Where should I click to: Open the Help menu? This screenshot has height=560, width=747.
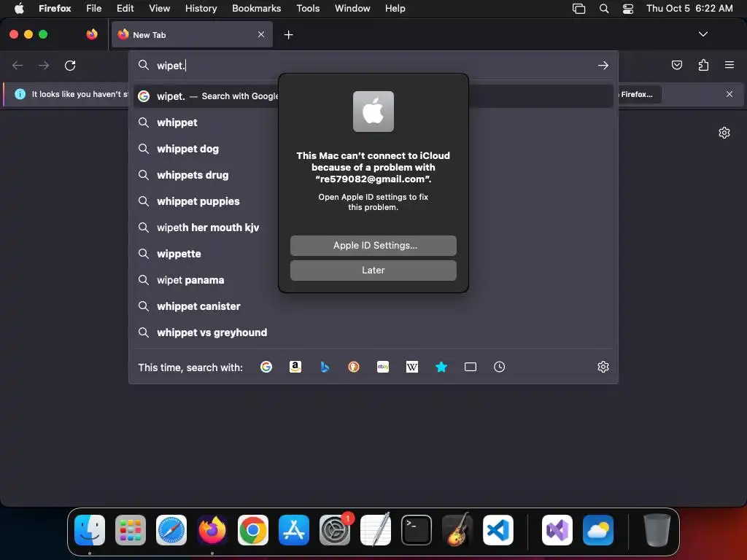point(395,8)
